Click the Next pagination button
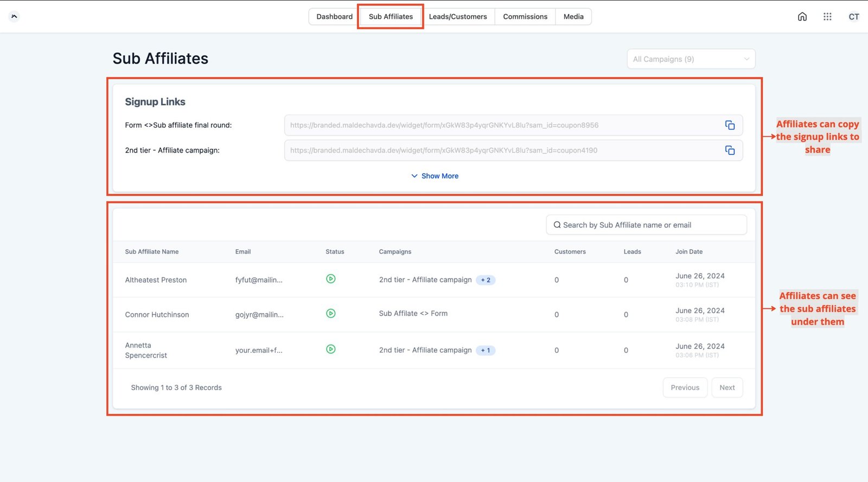 pos(726,388)
